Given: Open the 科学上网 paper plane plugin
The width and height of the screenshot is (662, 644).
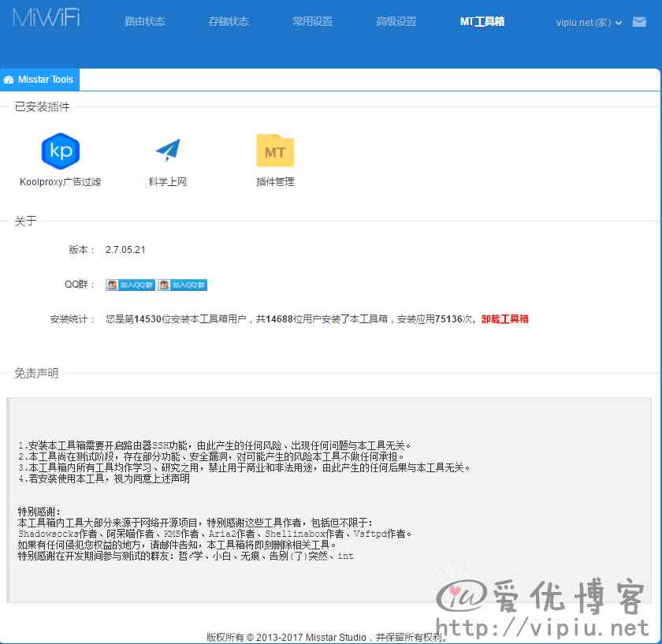Looking at the screenshot, I should 168,150.
